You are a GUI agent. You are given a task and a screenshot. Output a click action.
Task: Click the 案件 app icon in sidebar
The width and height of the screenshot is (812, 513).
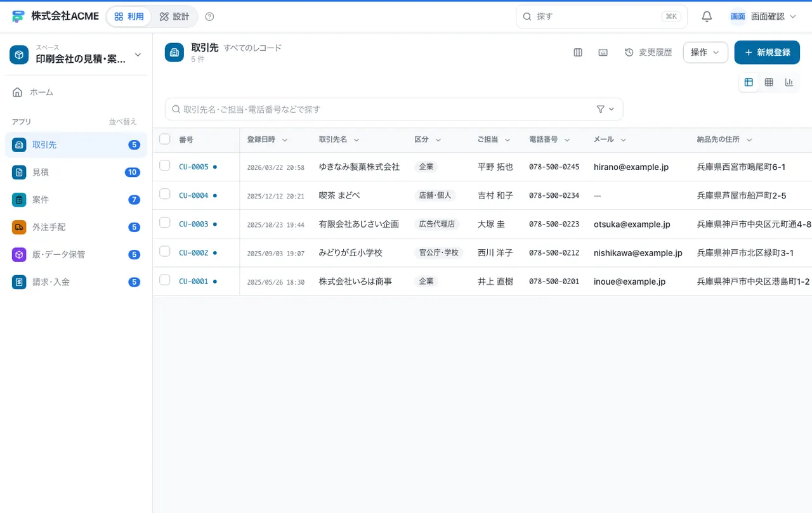pyautogui.click(x=19, y=200)
